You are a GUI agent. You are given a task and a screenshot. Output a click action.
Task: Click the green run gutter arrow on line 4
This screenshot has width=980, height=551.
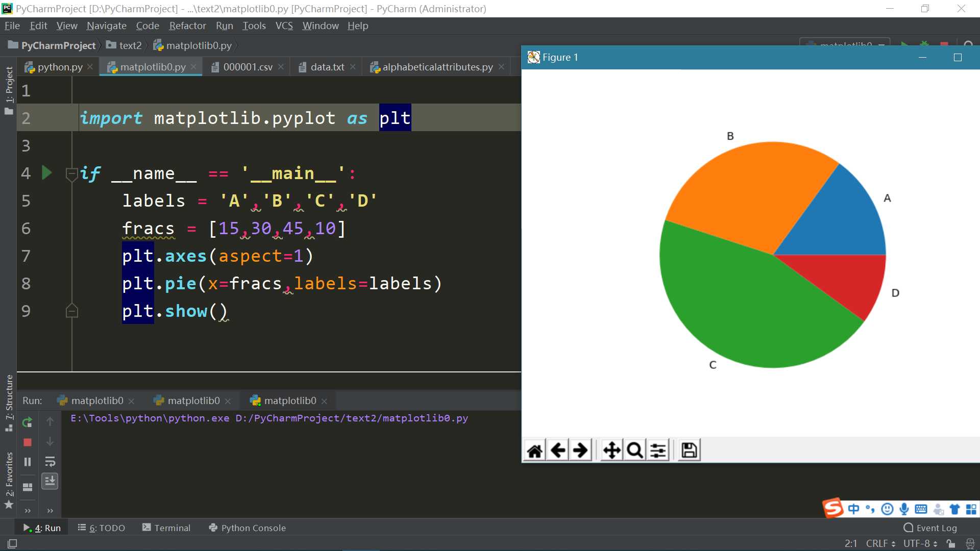point(46,172)
